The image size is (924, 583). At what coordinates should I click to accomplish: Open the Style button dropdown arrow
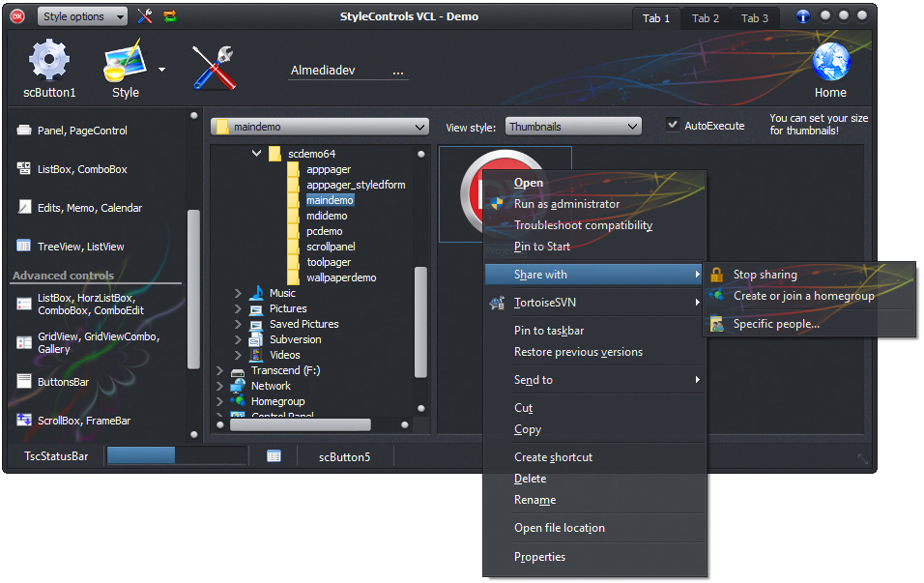point(161,70)
